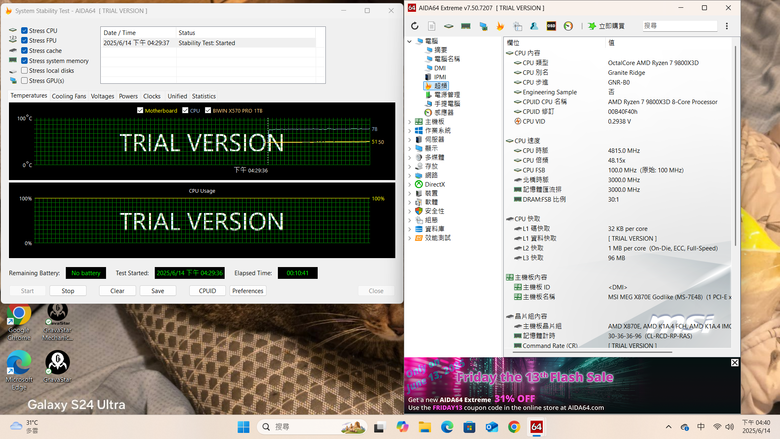780x439 pixels.
Task: Click the Clear button
Action: (x=117, y=291)
